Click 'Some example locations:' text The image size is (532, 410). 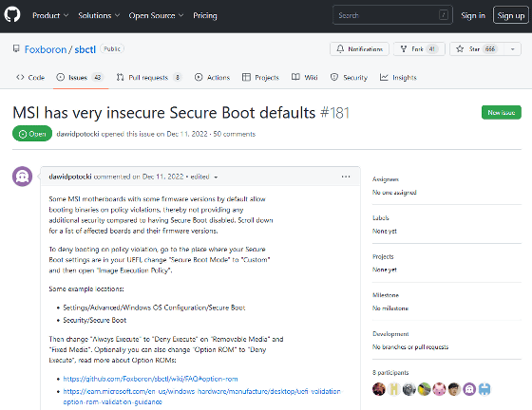[x=86, y=289]
